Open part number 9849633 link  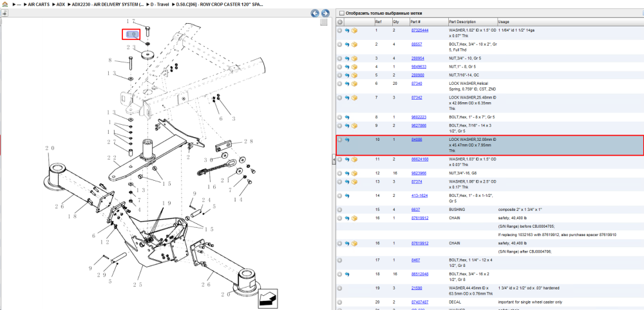click(x=419, y=66)
